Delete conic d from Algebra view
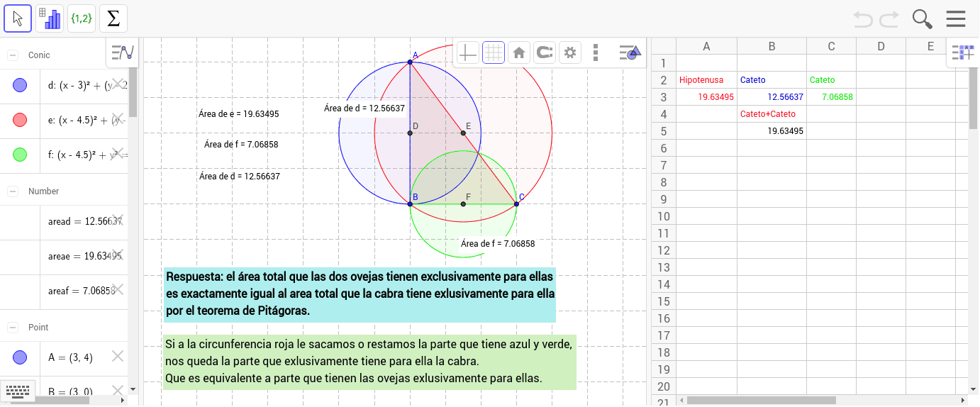Screen dimensions: 980x407 click(x=118, y=83)
